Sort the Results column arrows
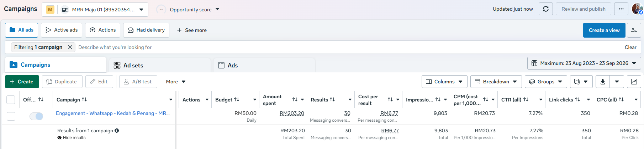 tap(332, 100)
